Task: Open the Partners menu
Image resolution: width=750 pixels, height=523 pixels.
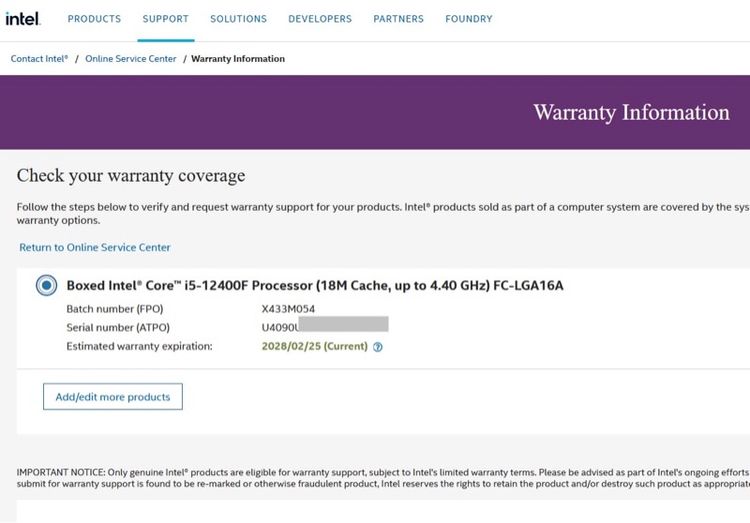Action: [398, 19]
